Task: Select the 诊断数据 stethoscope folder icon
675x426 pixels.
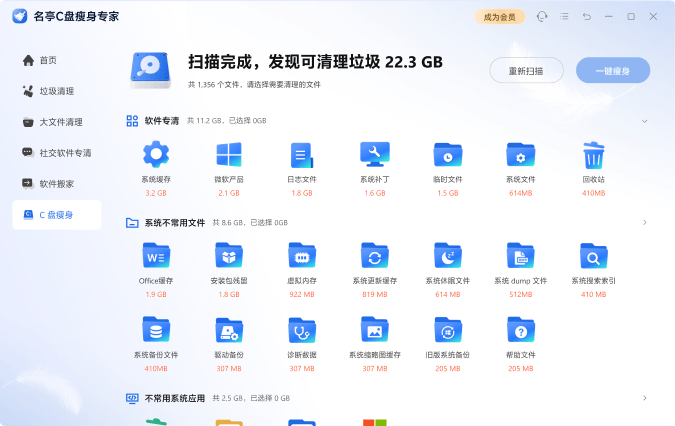Action: [302, 330]
